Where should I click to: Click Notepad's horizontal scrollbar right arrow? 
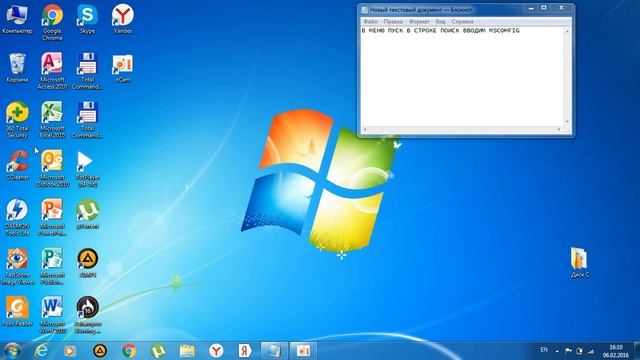click(559, 130)
